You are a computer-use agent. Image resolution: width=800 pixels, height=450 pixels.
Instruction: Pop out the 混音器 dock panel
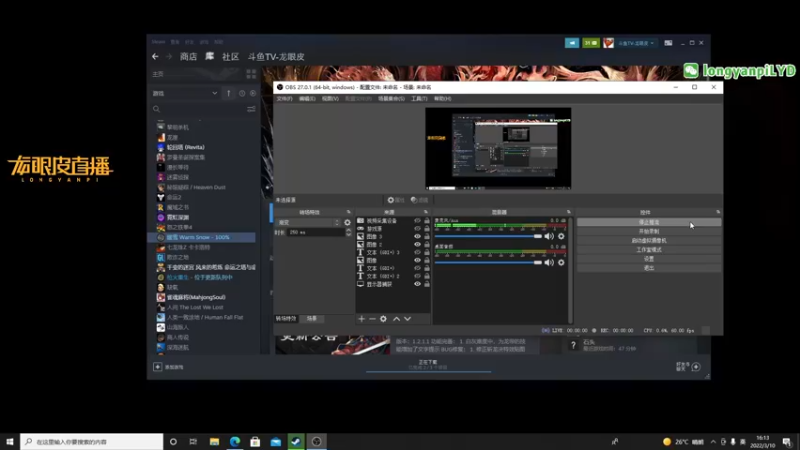568,212
